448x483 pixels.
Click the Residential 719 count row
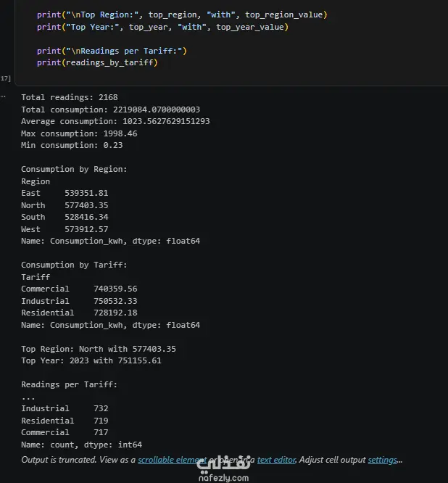[x=65, y=421]
